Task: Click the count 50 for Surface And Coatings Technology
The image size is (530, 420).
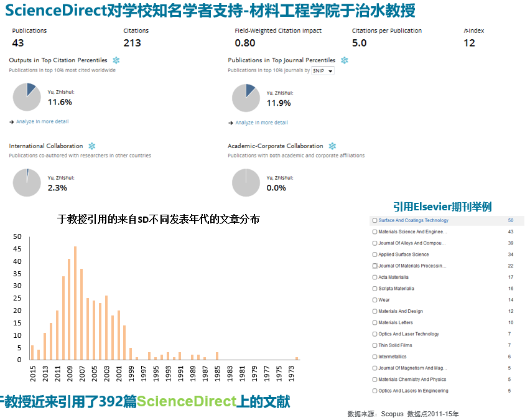Action: coord(510,220)
